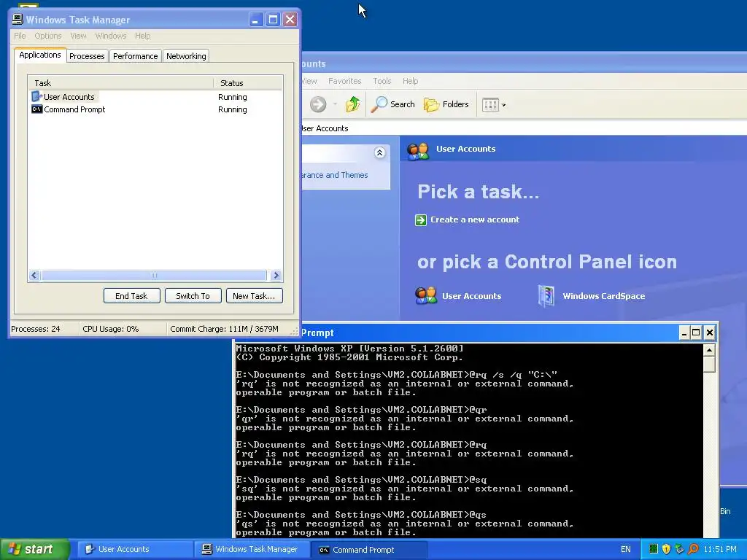
Task: Click the network connection tray icon
Action: pyautogui.click(x=679, y=549)
